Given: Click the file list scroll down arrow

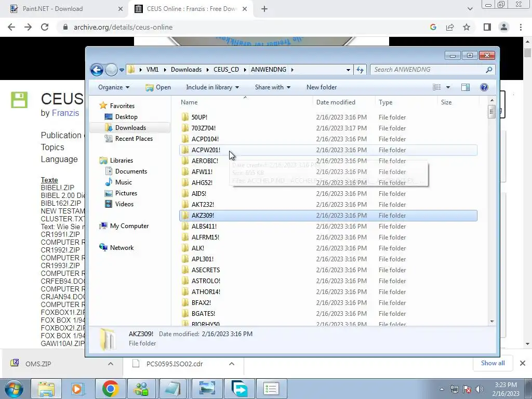Looking at the screenshot, I should pyautogui.click(x=491, y=321).
